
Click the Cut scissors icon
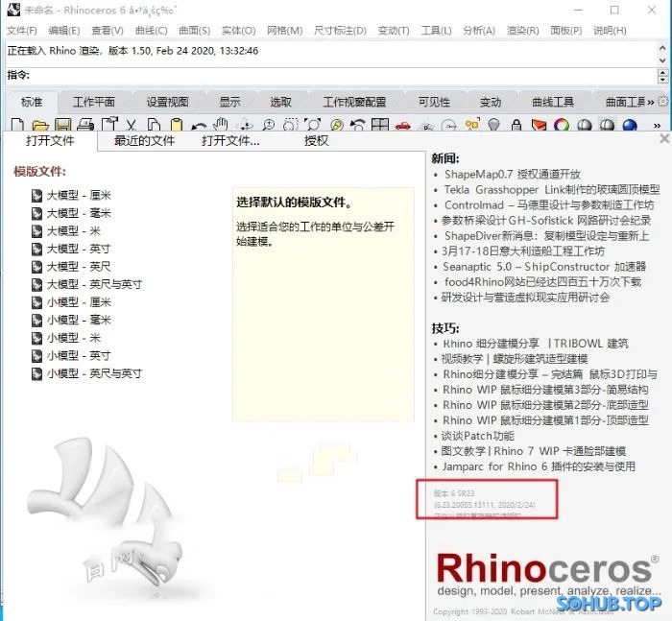tap(131, 125)
